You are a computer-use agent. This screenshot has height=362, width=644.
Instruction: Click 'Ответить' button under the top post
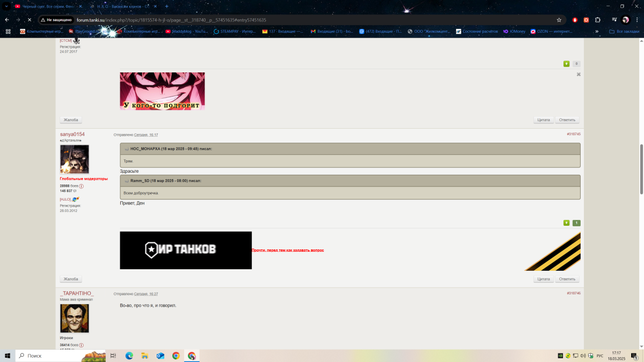coord(567,120)
